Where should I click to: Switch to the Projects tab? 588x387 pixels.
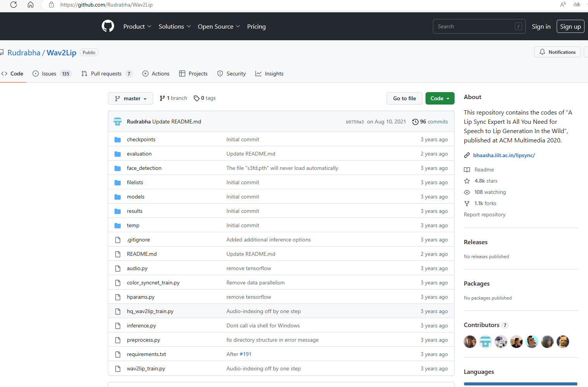[193, 74]
